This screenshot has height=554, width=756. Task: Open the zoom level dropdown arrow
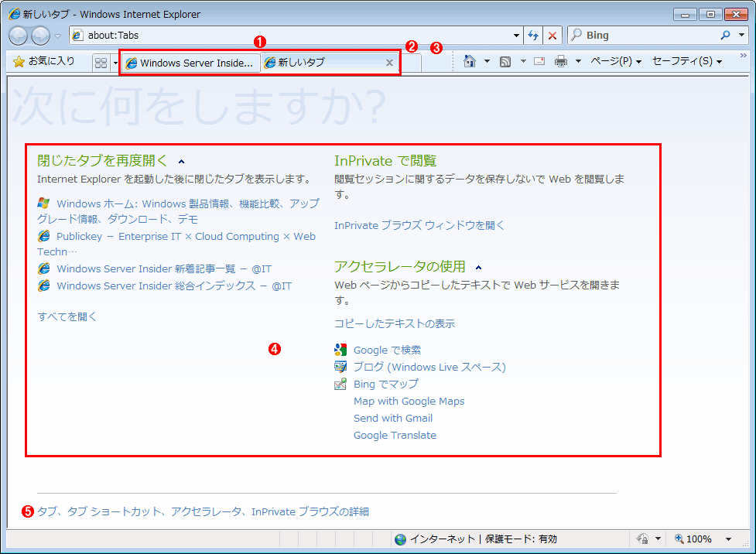tap(728, 539)
